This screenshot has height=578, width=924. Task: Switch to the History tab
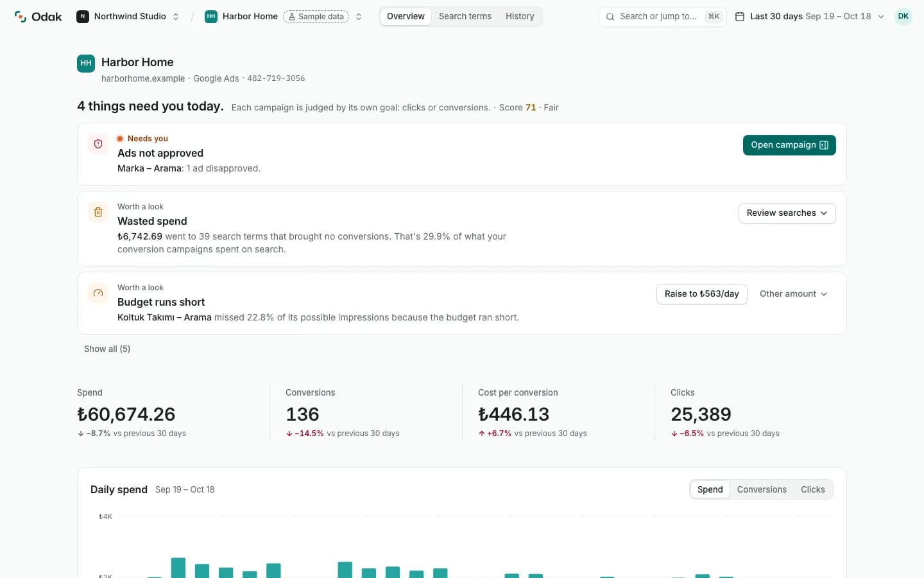[x=520, y=17]
